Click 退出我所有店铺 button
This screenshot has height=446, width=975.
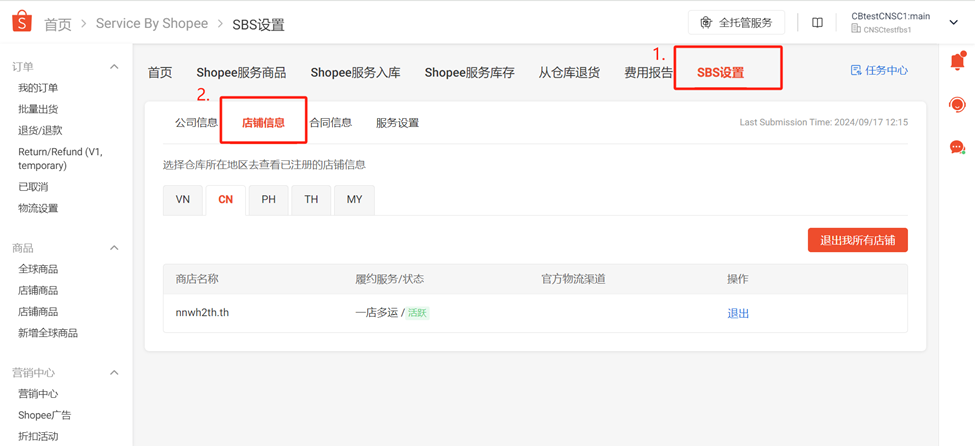[x=857, y=240]
